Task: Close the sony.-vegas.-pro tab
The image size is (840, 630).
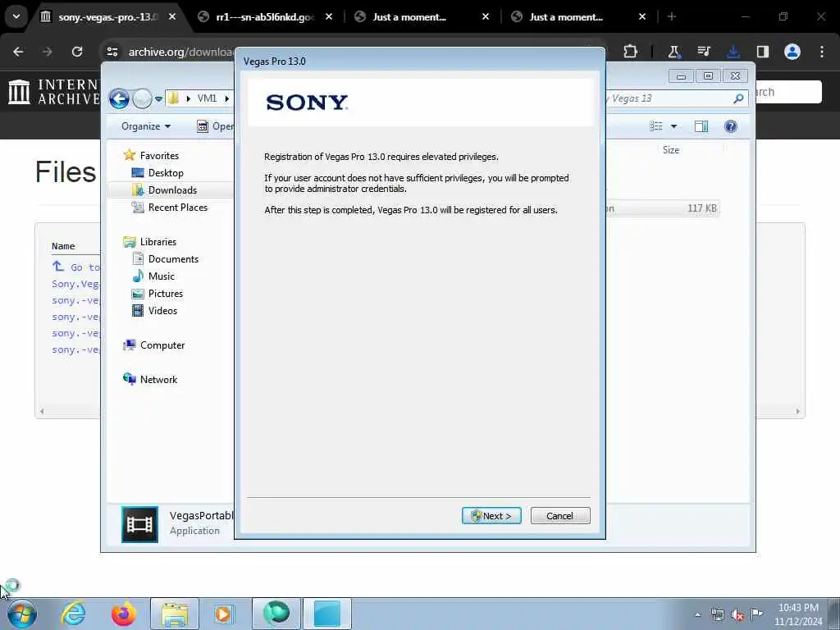Action: [x=172, y=16]
